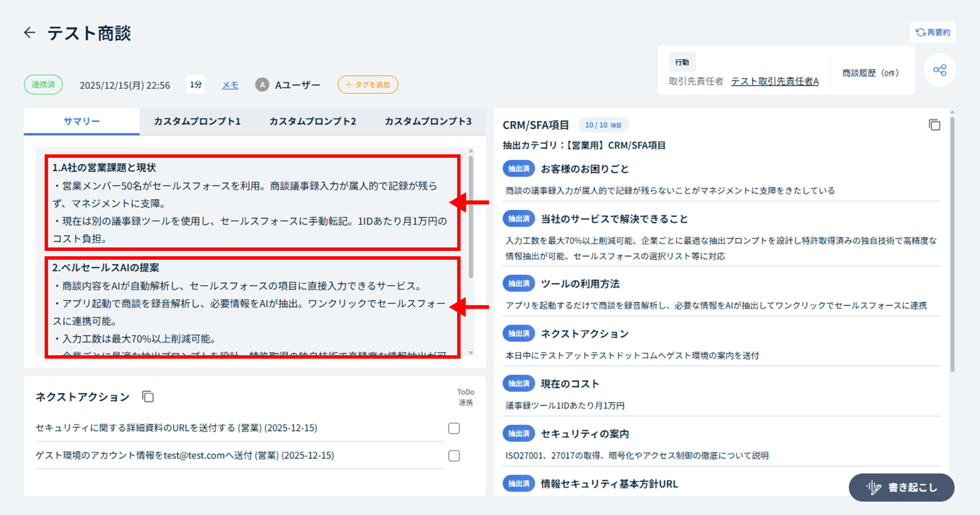The width and height of the screenshot is (980, 515).
Task: Click the share icon button
Action: click(x=939, y=70)
